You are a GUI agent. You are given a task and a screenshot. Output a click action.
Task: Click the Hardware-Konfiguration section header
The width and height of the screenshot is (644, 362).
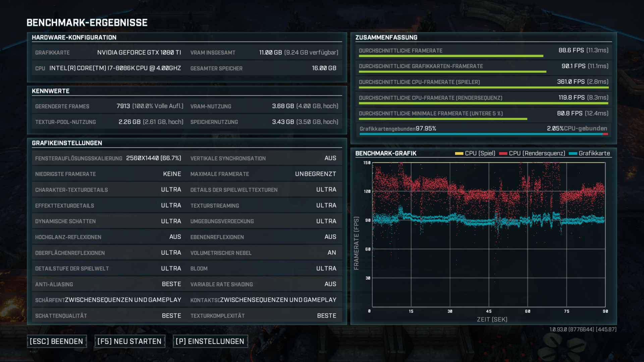[74, 38]
